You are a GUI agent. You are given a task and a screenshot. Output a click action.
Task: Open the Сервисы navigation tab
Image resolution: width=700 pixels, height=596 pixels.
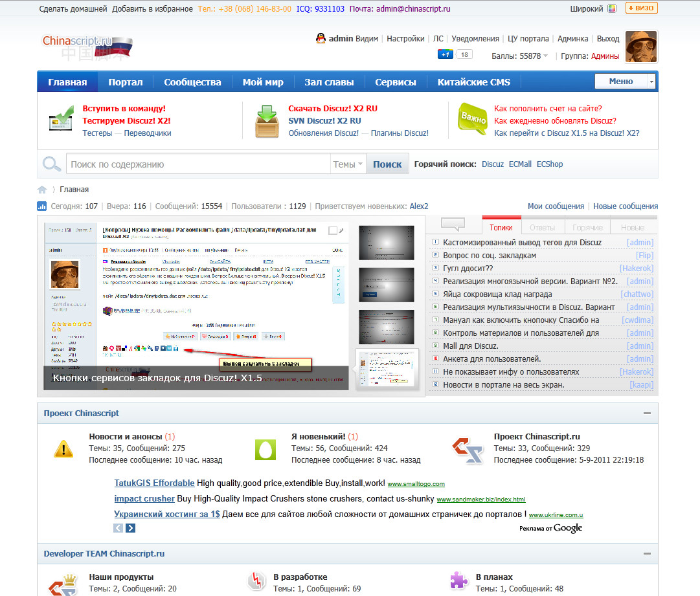396,82
